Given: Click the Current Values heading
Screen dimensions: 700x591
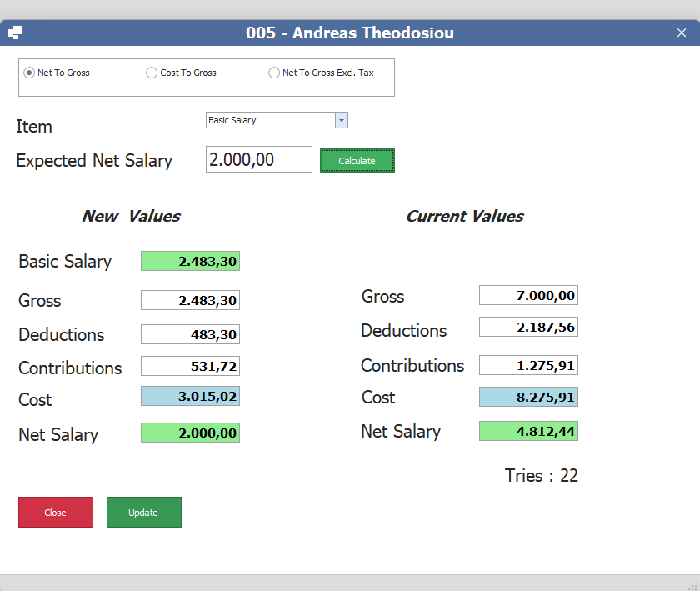Looking at the screenshot, I should (465, 216).
